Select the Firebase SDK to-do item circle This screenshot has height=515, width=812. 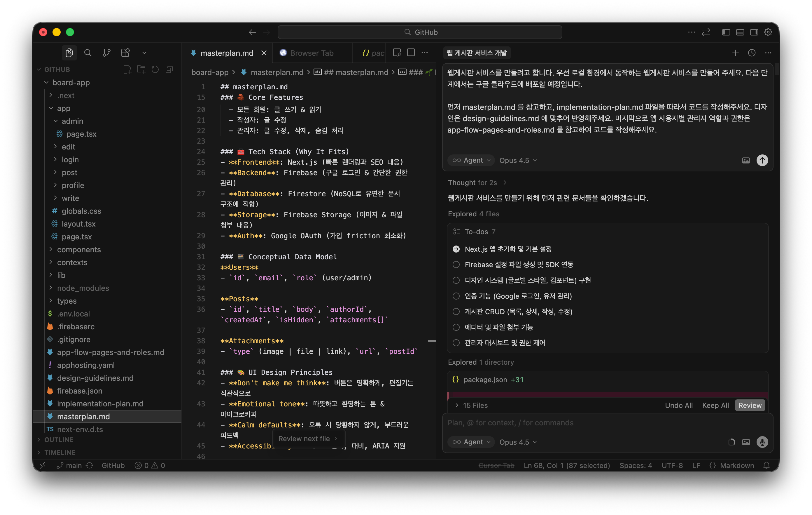(x=456, y=265)
